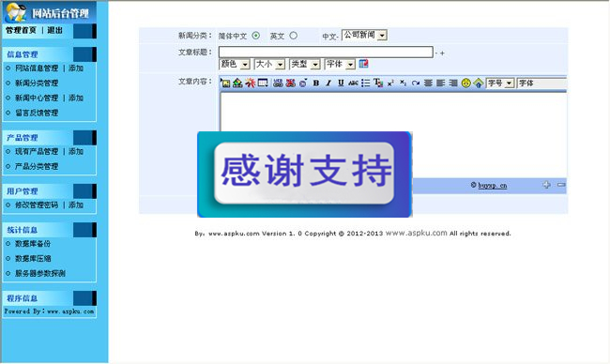Click the plus icon to enlarge editor
The height and width of the screenshot is (364, 610).
[x=546, y=185]
